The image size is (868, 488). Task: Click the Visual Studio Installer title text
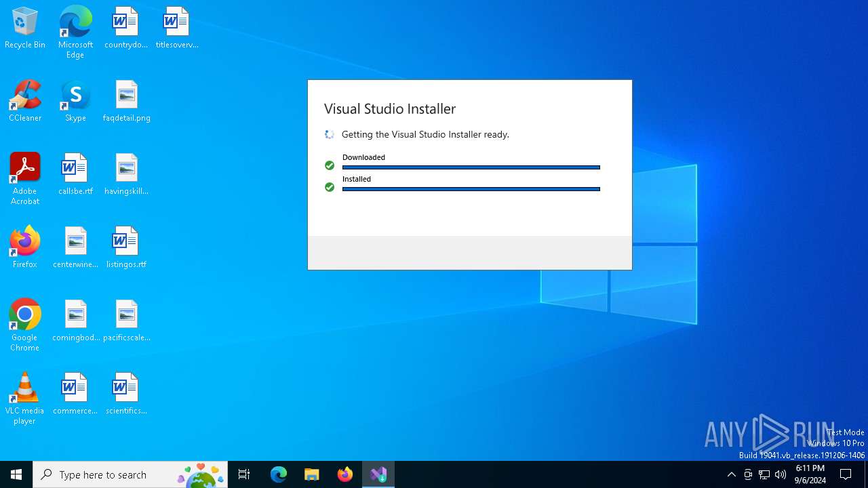(x=390, y=108)
